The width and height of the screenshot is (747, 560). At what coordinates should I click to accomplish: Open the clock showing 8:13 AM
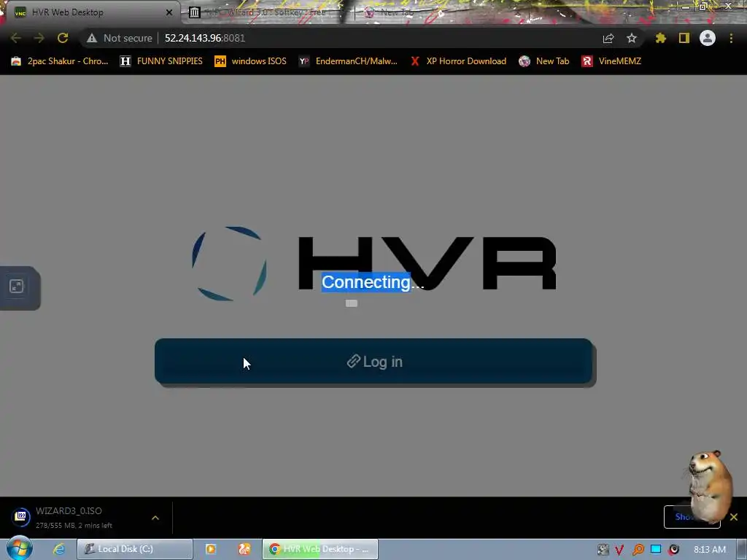710,550
